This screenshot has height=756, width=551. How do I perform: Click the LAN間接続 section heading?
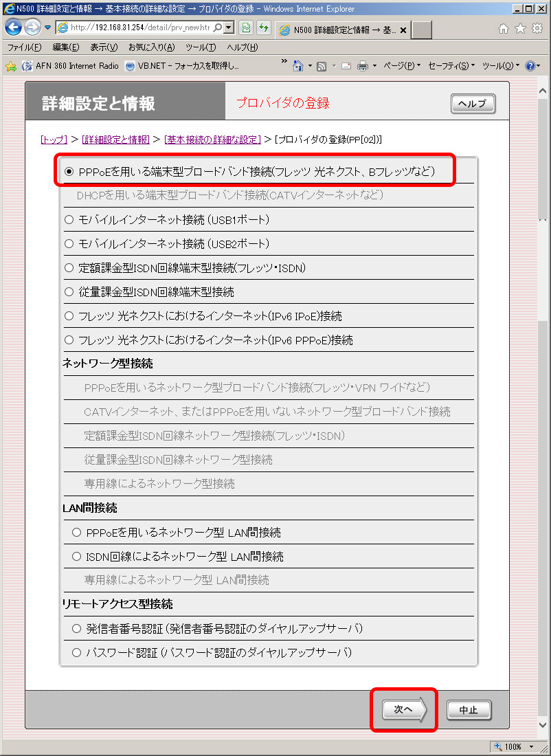90,508
